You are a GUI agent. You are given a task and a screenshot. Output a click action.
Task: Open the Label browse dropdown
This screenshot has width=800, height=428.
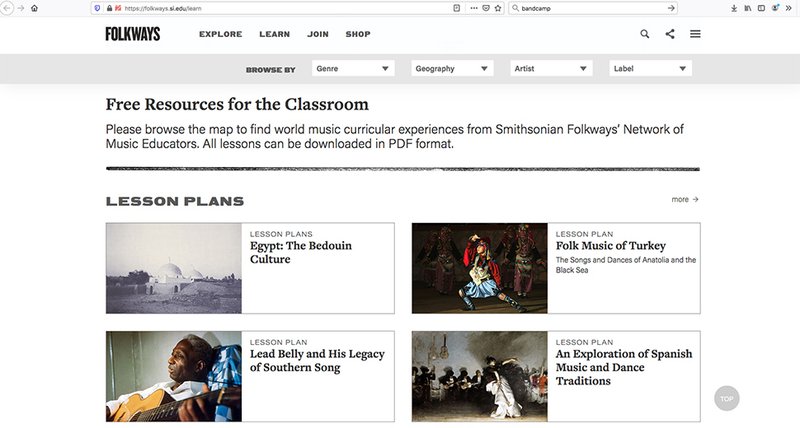click(x=650, y=69)
